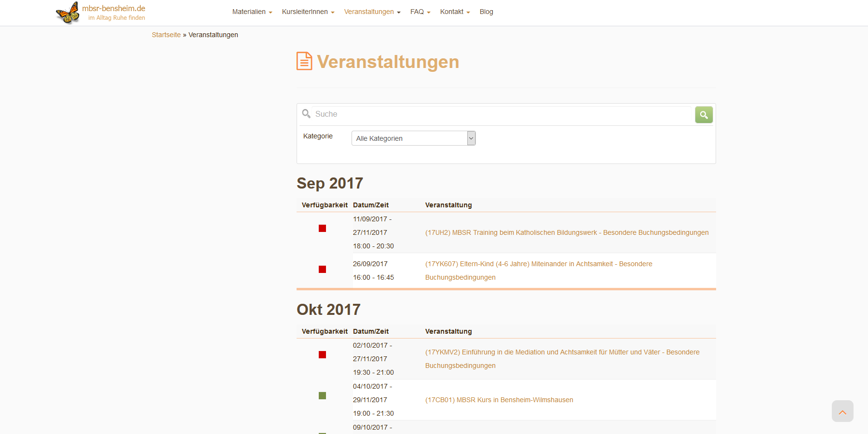The height and width of the screenshot is (434, 868).
Task: Open the Veranstaltungen navigation menu
Action: pos(372,12)
